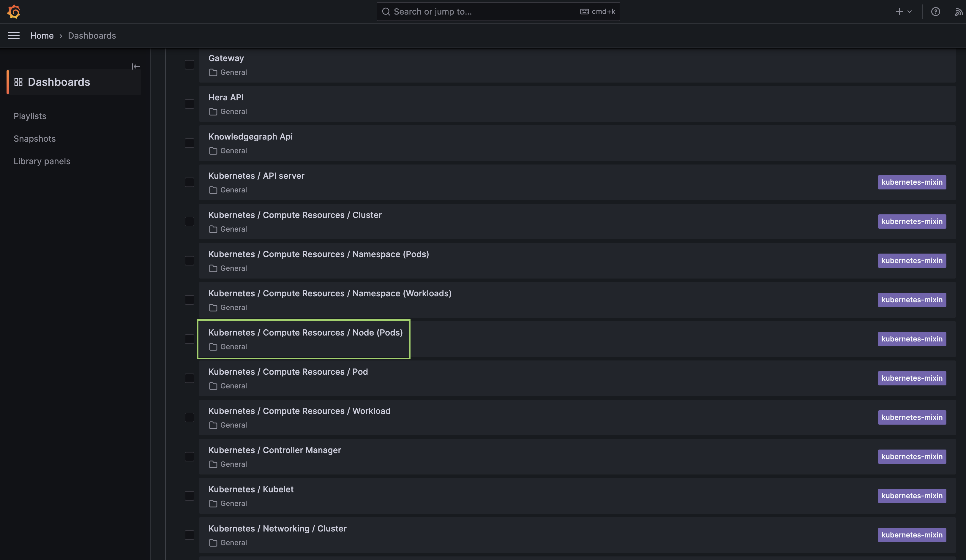Click the folder icon under Hera API
The height and width of the screenshot is (560, 966).
[x=213, y=112]
